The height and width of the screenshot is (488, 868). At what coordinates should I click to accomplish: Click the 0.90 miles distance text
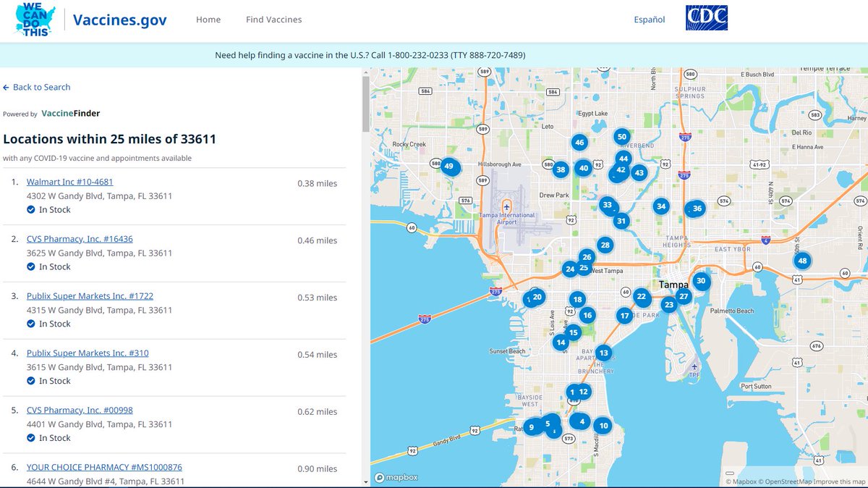[318, 468]
